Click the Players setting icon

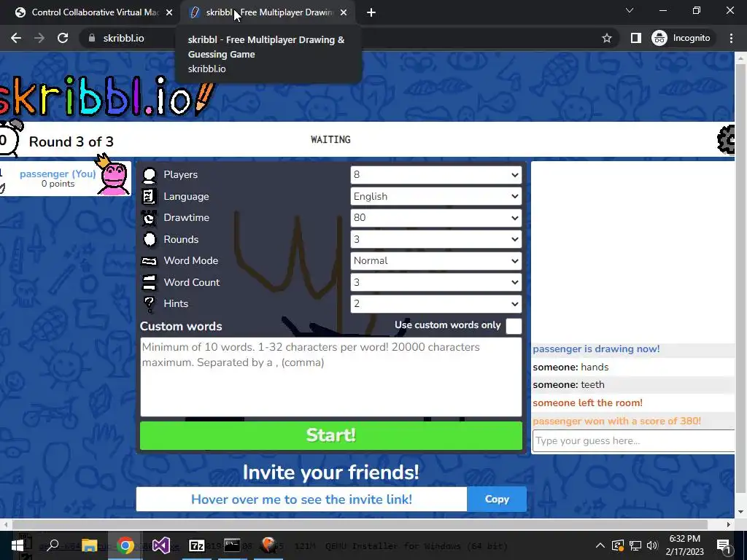pos(149,175)
